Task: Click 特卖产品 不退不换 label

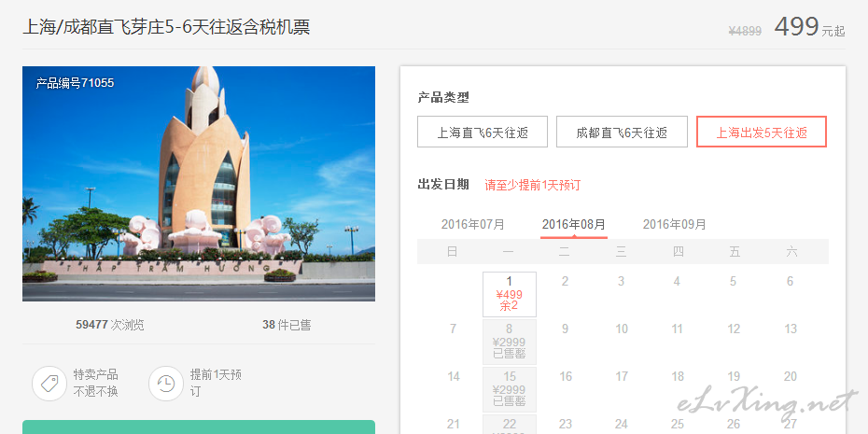Action: pyautogui.click(x=96, y=383)
